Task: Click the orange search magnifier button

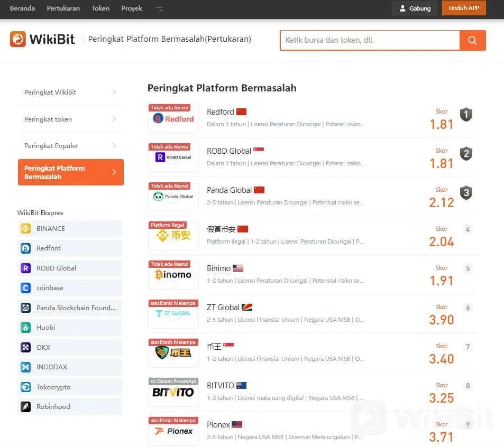Action: 472,41
